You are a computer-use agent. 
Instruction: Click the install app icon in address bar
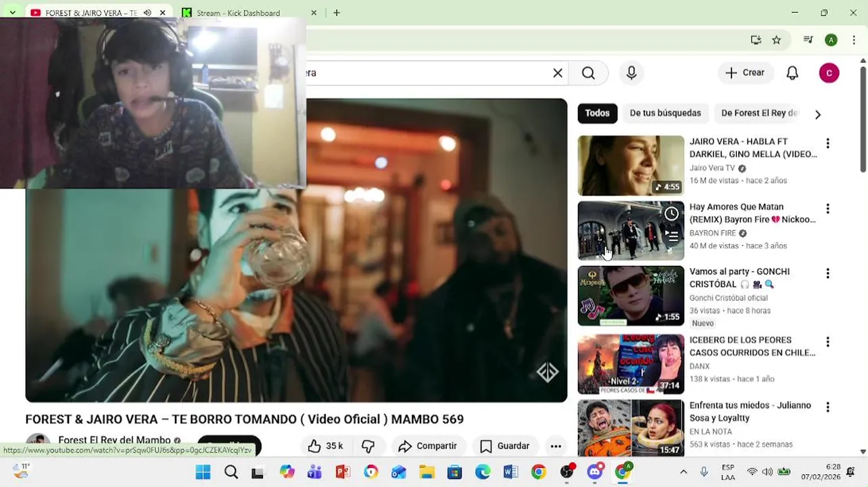coord(756,40)
